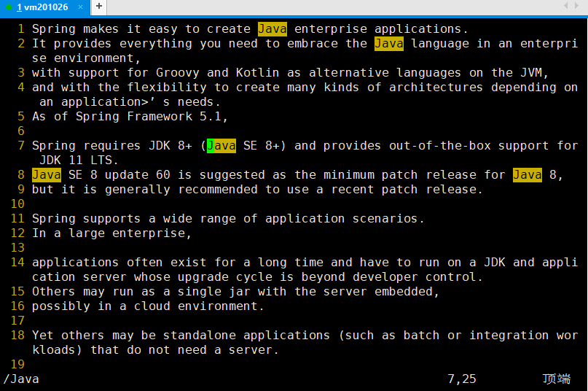
Task: Click line number 6 in the gutter
Action: click(x=21, y=131)
